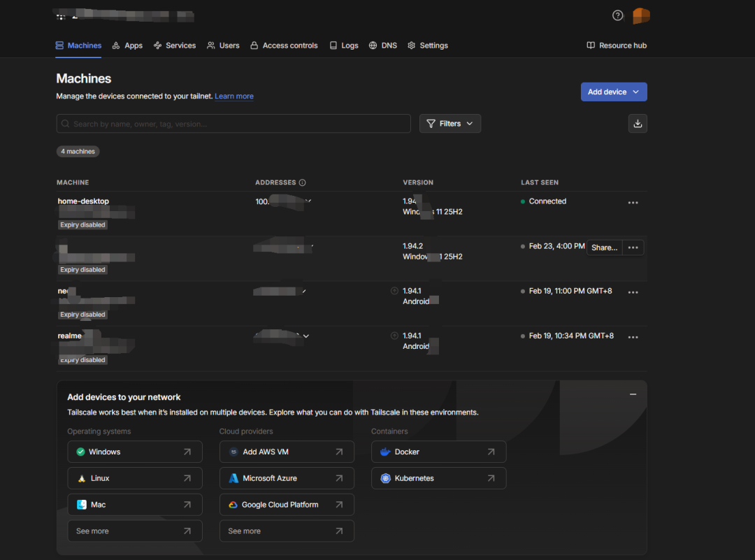Open Add AWS VM option

tap(287, 452)
